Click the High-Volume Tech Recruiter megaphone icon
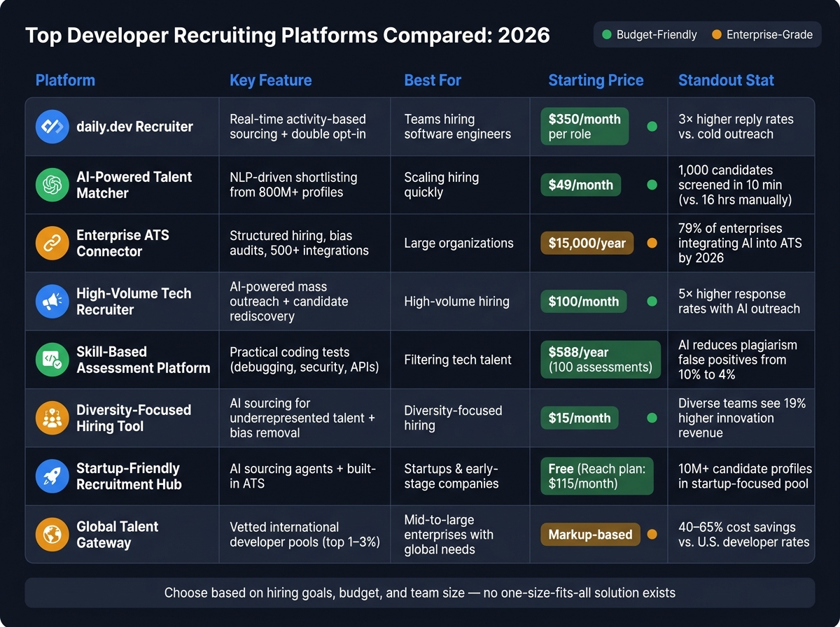The width and height of the screenshot is (840, 627). (52, 302)
